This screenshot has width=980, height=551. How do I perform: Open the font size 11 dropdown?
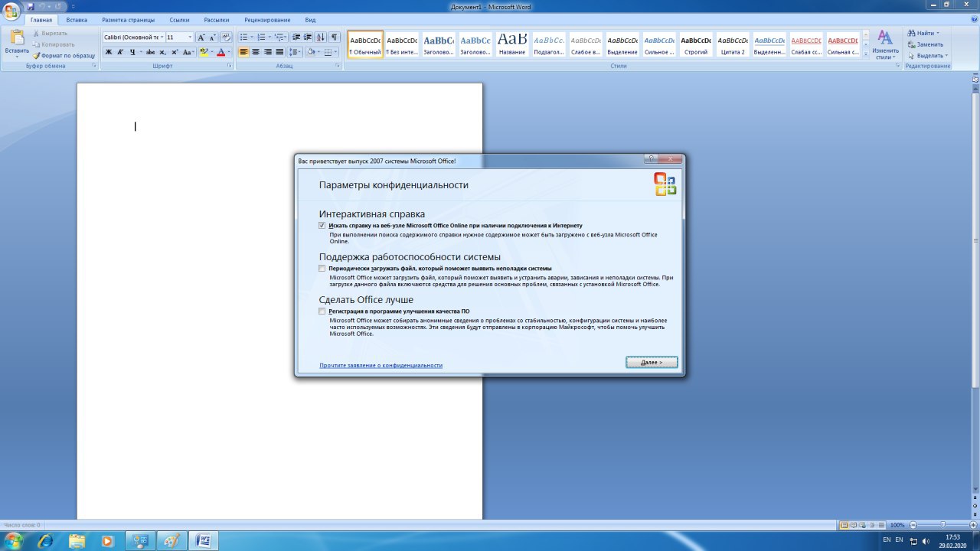[x=191, y=37]
